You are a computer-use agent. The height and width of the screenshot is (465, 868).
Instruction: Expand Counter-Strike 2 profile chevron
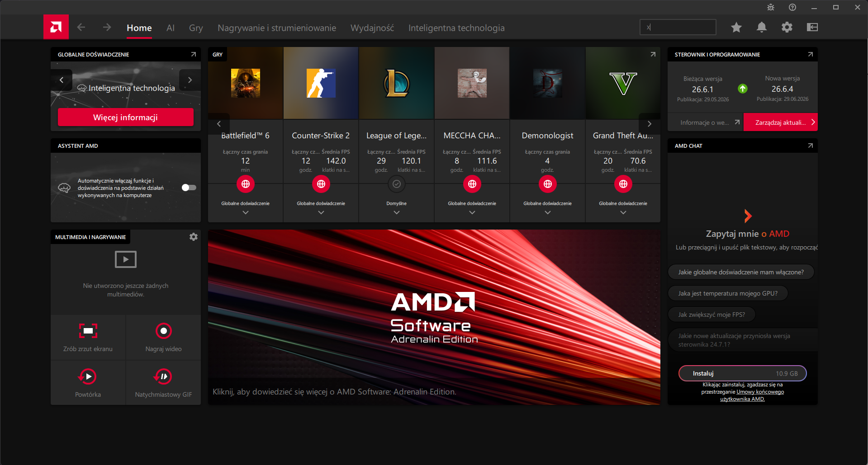(x=321, y=212)
